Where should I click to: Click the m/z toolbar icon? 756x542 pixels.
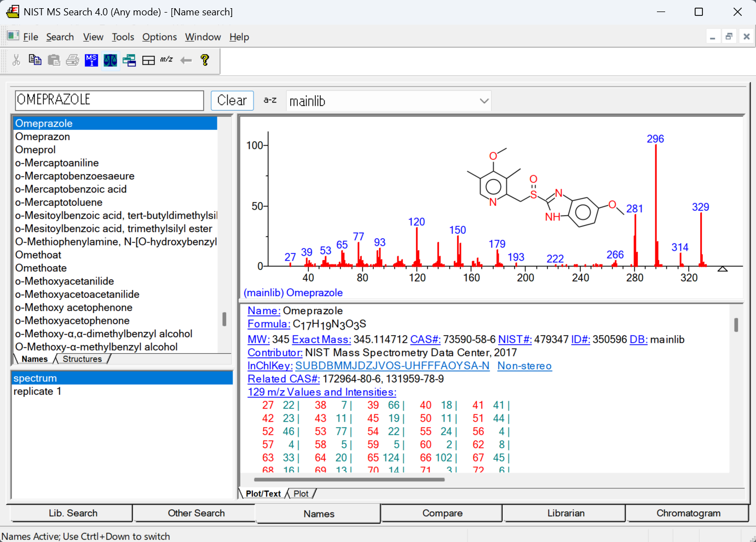point(166,59)
